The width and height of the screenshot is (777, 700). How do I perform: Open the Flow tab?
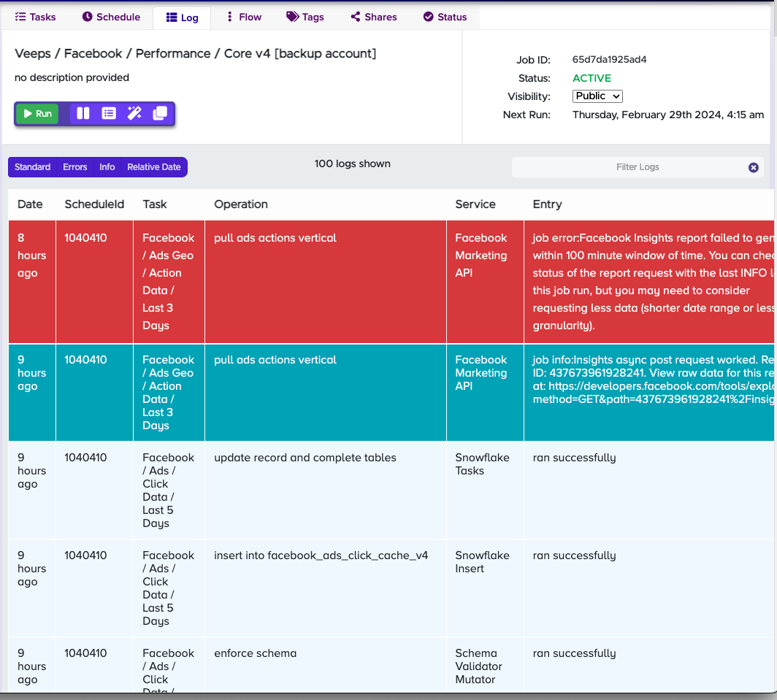click(x=244, y=17)
